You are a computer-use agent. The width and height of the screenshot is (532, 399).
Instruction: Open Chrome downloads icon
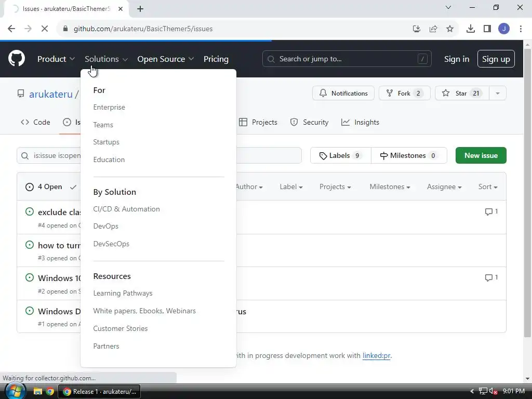pyautogui.click(x=471, y=29)
